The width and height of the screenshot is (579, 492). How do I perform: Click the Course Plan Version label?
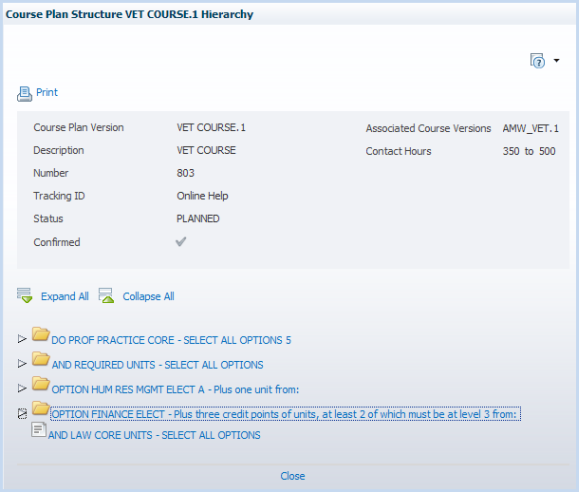(x=79, y=127)
